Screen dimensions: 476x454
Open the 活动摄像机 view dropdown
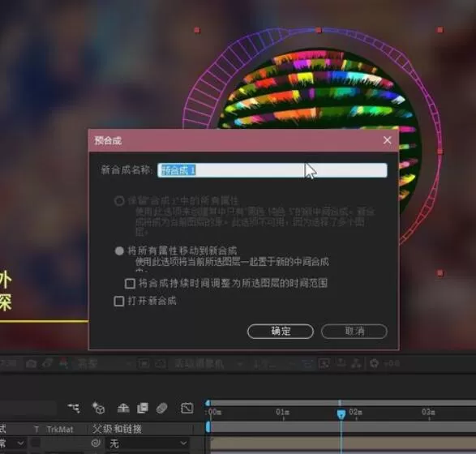209,363
